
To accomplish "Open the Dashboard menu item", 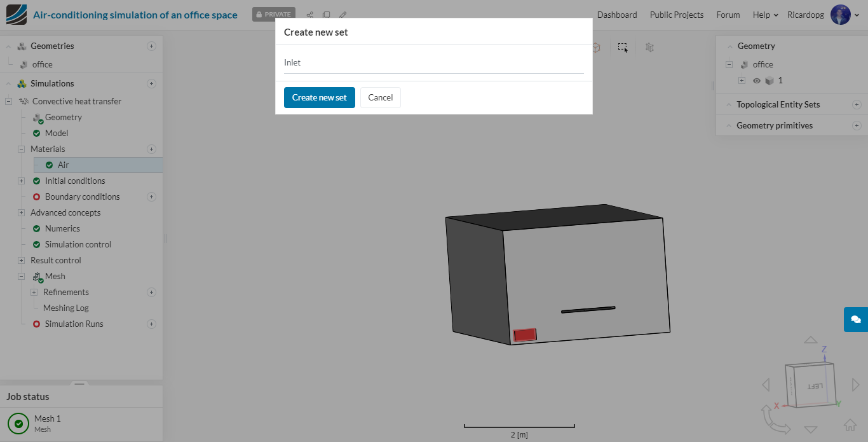I will pyautogui.click(x=617, y=15).
